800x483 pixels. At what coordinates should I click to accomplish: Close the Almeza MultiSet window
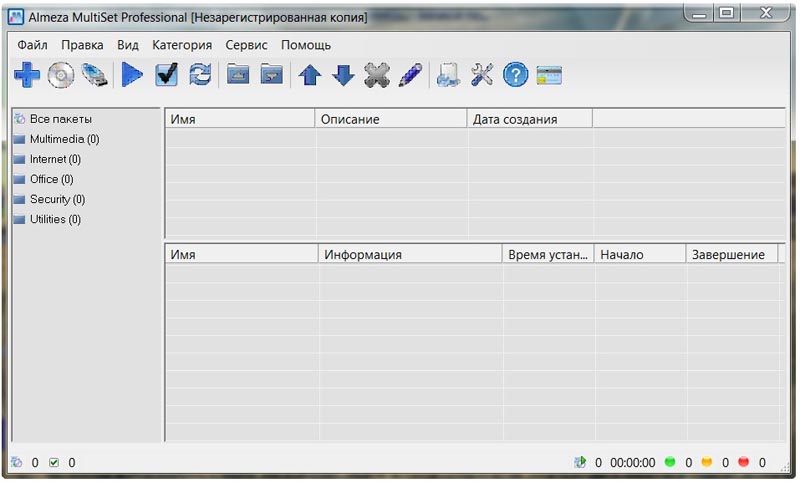[x=765, y=13]
